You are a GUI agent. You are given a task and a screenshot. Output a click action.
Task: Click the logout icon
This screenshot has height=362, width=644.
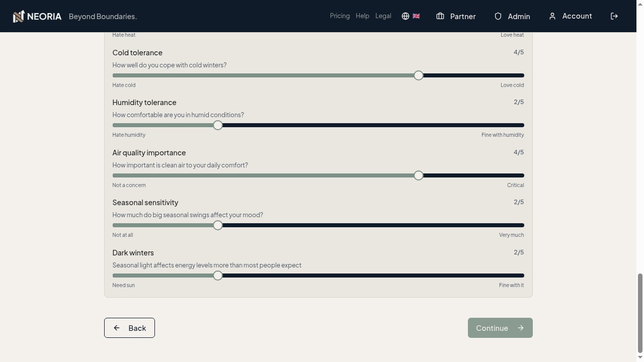(x=614, y=16)
